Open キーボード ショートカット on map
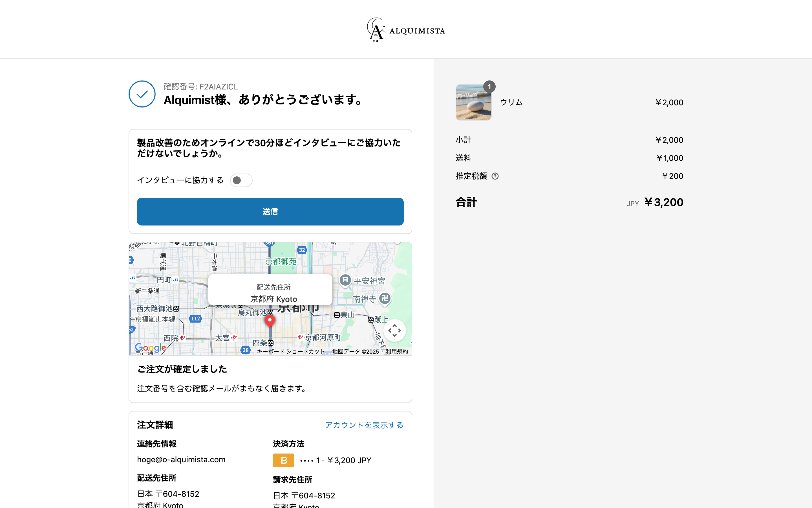This screenshot has height=508, width=812. 291,351
